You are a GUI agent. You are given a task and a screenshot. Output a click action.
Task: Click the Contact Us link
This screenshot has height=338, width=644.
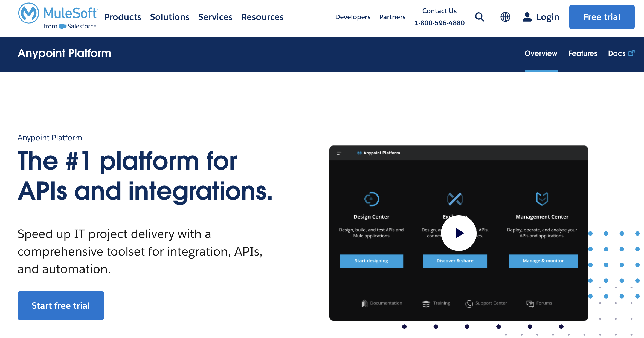(440, 11)
